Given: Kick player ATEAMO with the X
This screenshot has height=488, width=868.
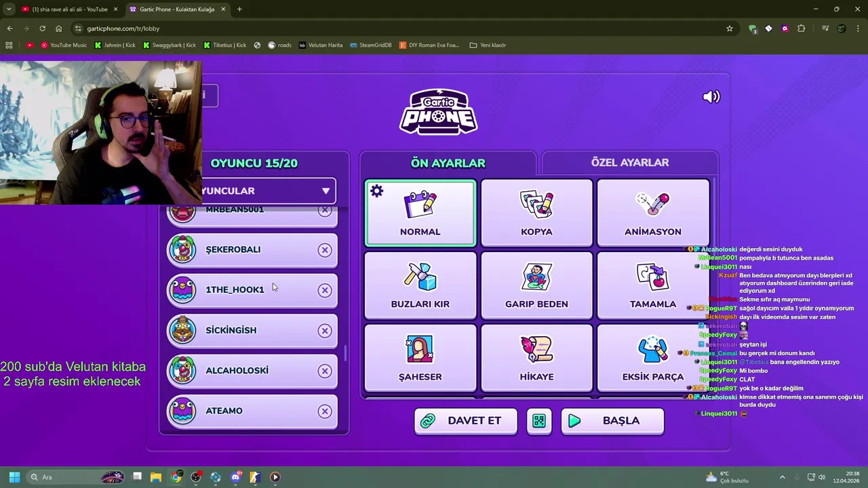Looking at the screenshot, I should click(x=325, y=411).
